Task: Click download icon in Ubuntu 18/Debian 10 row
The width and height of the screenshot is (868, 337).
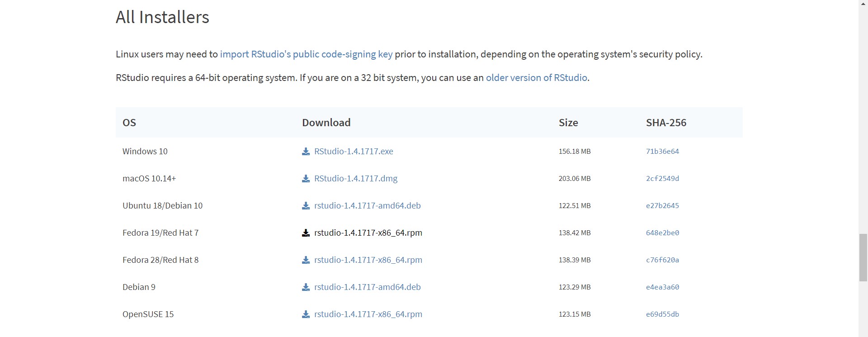Action: (x=306, y=206)
